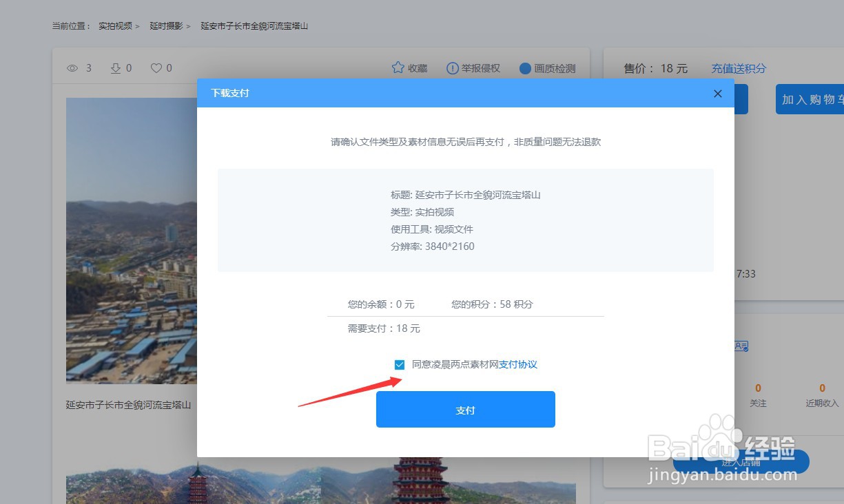The width and height of the screenshot is (844, 504).
Task: Click the blue 支付 pay button
Action: pyautogui.click(x=465, y=410)
